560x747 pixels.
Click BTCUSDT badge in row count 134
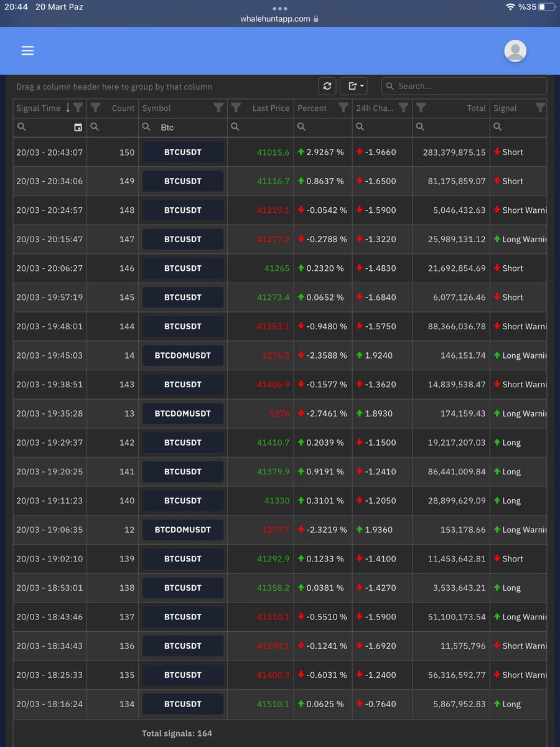click(x=183, y=704)
